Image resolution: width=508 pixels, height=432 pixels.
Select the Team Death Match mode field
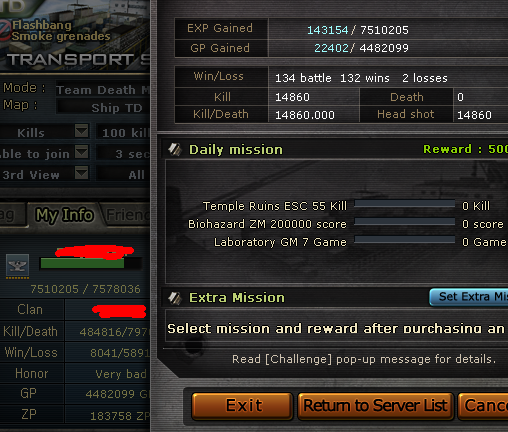102,89
